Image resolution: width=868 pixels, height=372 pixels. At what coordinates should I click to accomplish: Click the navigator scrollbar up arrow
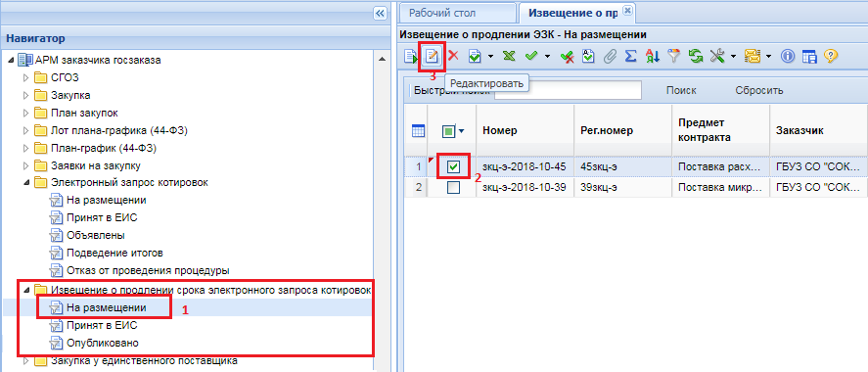coord(381,59)
